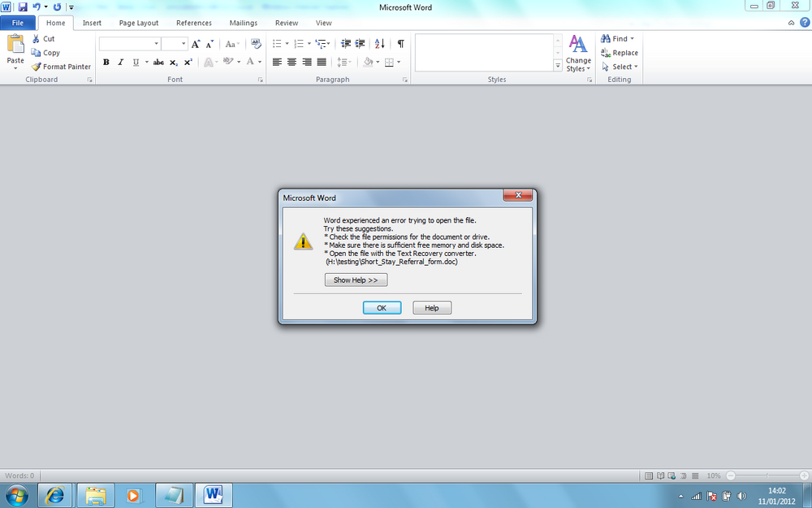Minimize the ribbon with caret icon

point(791,23)
